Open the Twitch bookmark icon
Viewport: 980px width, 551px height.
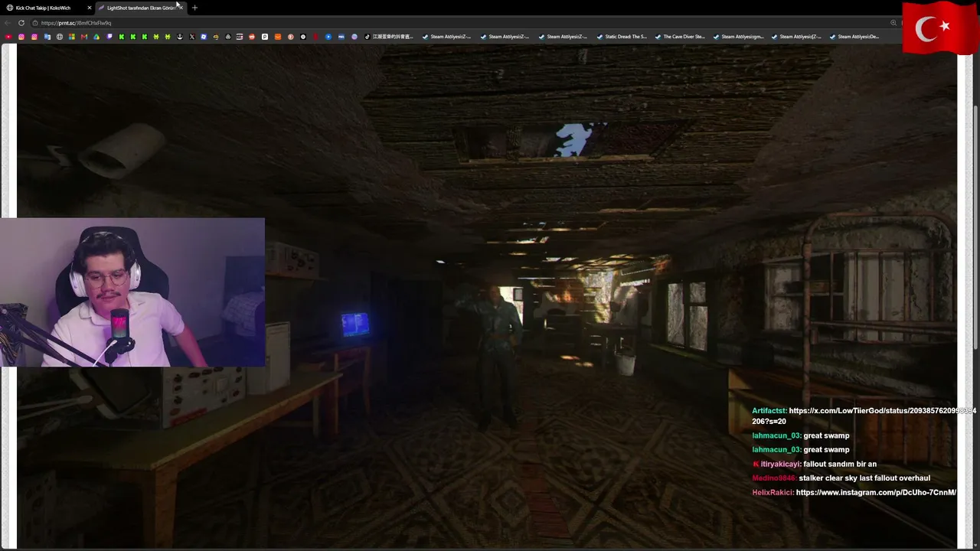tap(109, 37)
